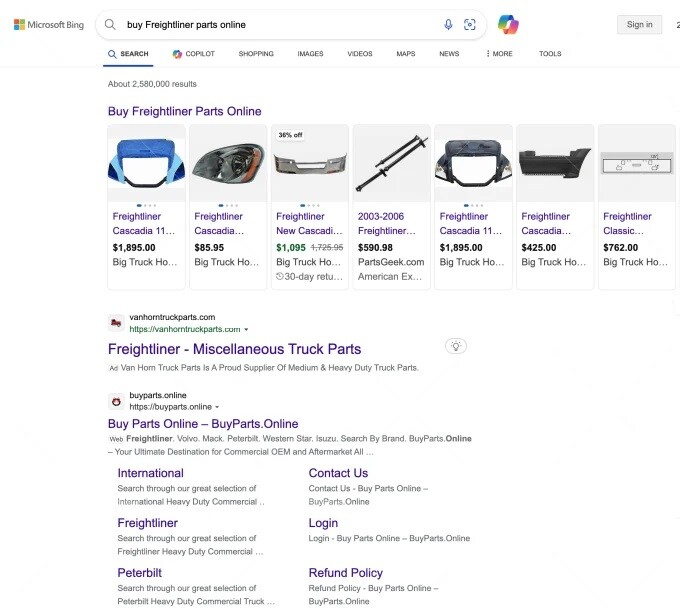
Task: Click the $1,095 discounted price
Action: [291, 248]
